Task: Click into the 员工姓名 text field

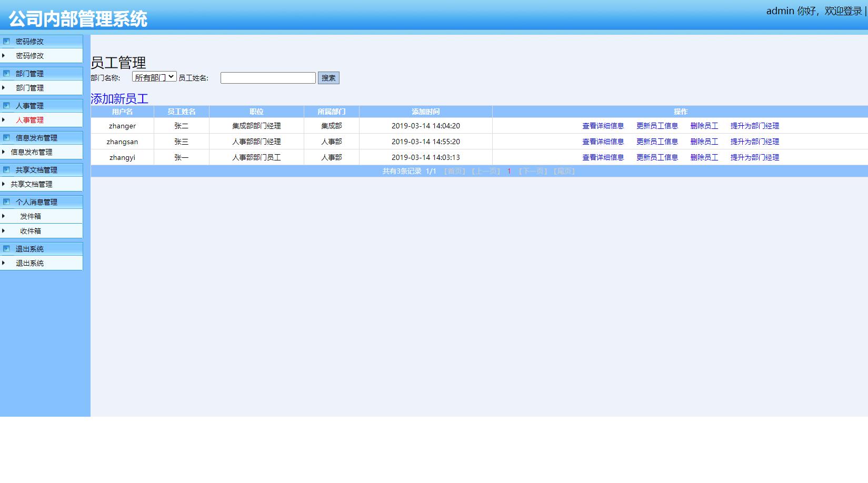Action: tap(267, 78)
